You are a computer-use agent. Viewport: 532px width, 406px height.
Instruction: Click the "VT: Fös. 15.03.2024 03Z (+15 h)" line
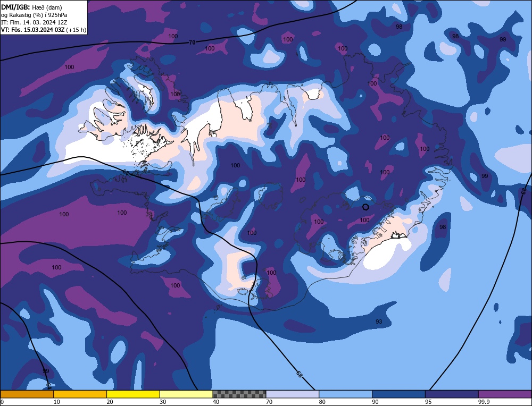pyautogui.click(x=44, y=30)
